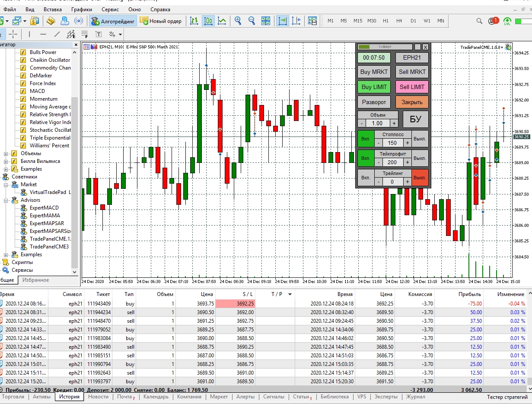Open the Сервис menu
This screenshot has width=532, height=404.
pos(110,9)
